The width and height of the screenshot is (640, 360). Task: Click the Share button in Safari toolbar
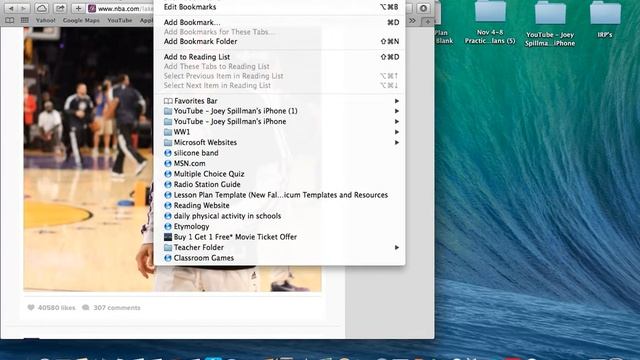60,8
